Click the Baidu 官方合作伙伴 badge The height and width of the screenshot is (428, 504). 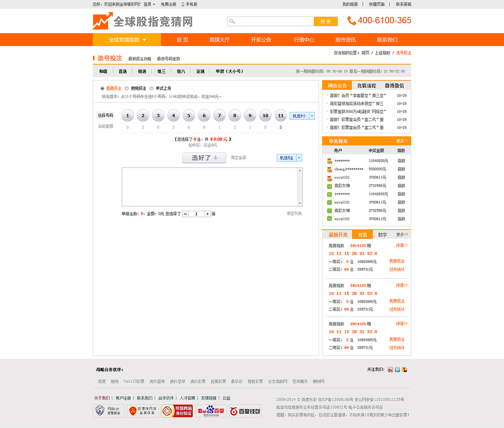(211, 411)
